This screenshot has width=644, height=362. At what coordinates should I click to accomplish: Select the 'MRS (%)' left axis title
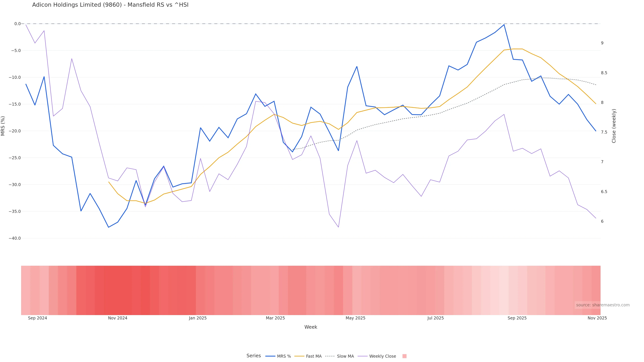3,126
